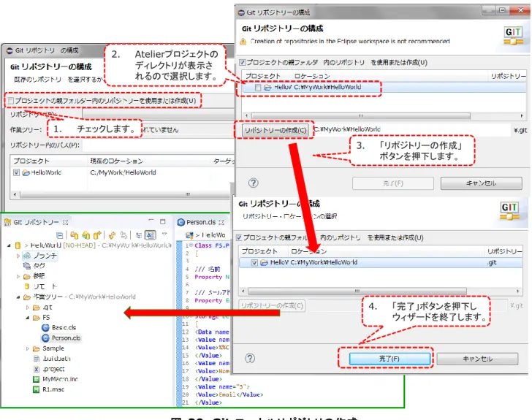Click リポジトリー内のパス(P) input field
This screenshot has width=532, height=420.
(x=158, y=145)
